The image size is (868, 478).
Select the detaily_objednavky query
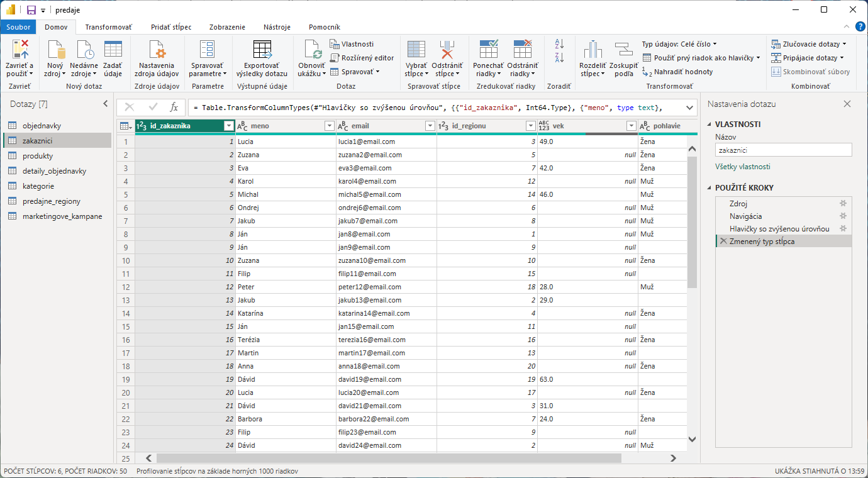pyautogui.click(x=57, y=171)
